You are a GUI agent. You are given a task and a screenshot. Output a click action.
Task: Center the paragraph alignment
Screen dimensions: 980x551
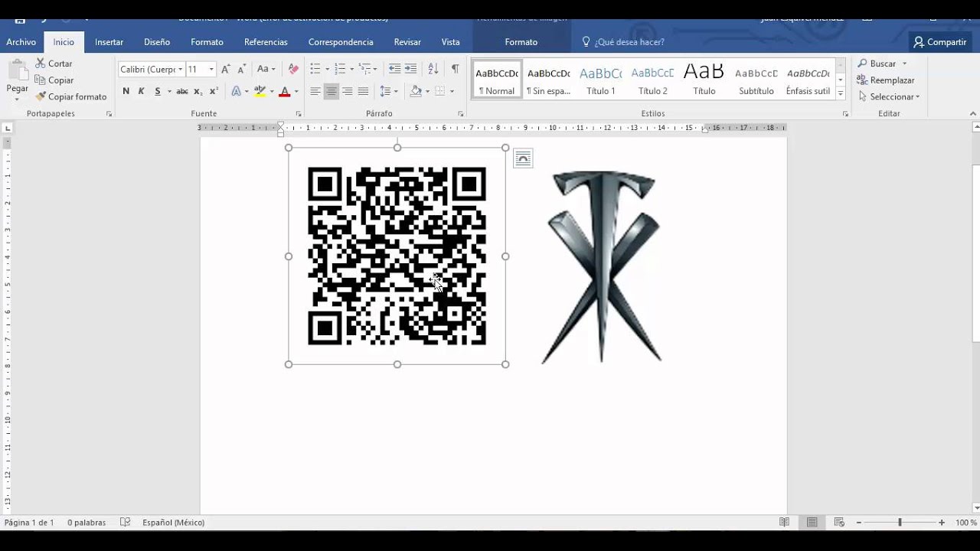tap(331, 91)
